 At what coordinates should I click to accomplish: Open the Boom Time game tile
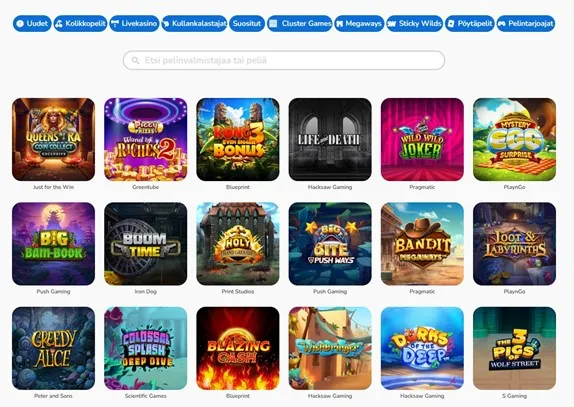(x=146, y=244)
